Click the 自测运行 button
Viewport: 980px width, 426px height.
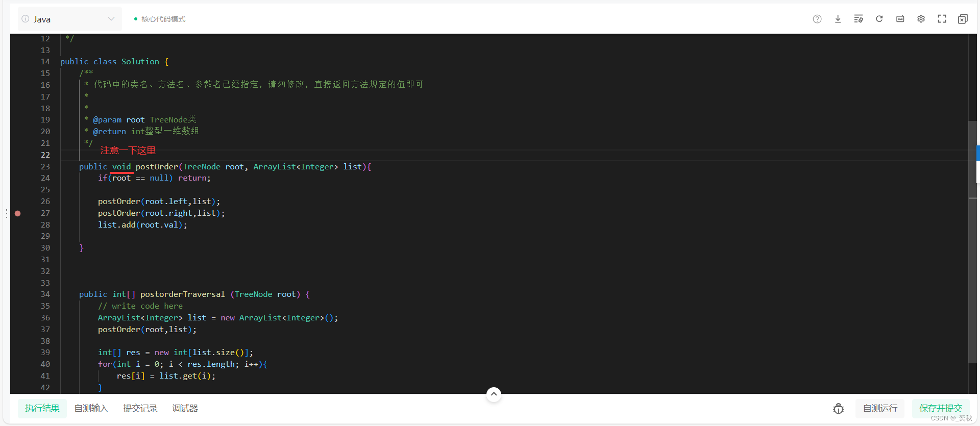880,409
